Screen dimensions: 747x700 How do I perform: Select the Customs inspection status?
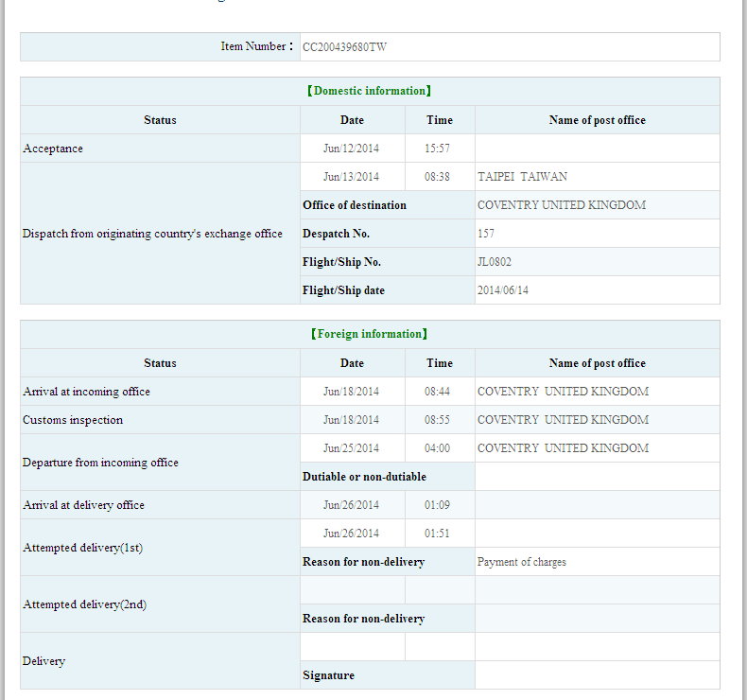click(73, 420)
